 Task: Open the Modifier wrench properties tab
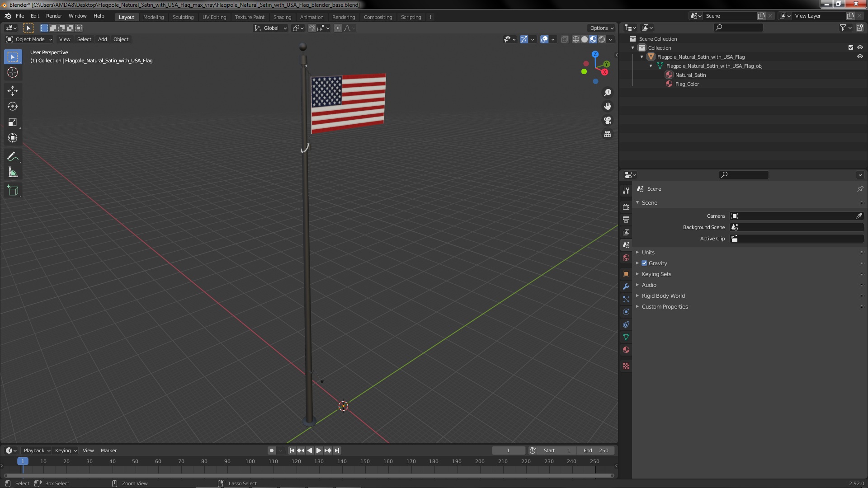(626, 286)
